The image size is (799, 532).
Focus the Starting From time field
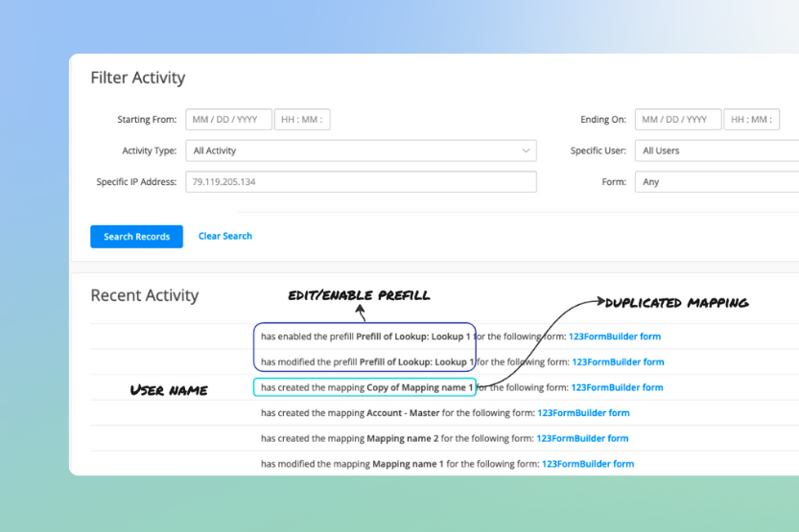click(x=302, y=120)
